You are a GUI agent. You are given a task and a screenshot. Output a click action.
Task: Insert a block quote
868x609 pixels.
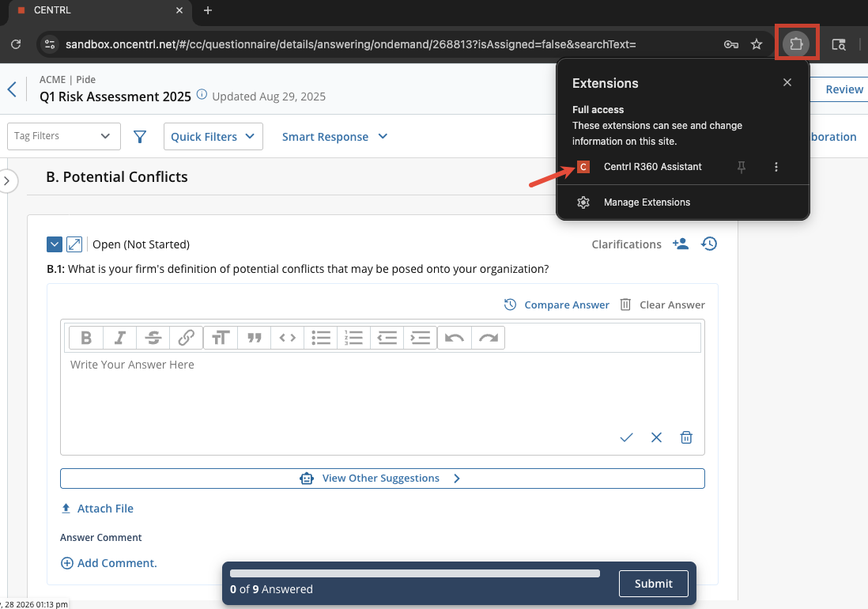point(254,338)
